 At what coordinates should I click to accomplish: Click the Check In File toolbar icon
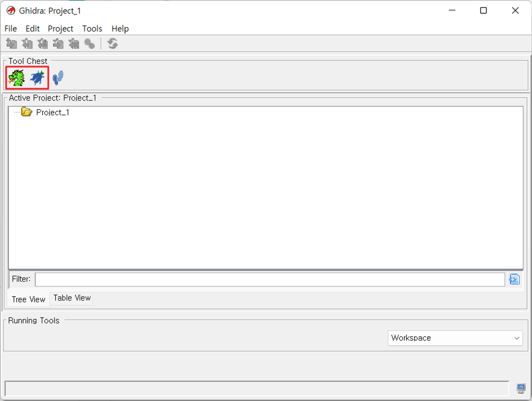click(x=58, y=44)
